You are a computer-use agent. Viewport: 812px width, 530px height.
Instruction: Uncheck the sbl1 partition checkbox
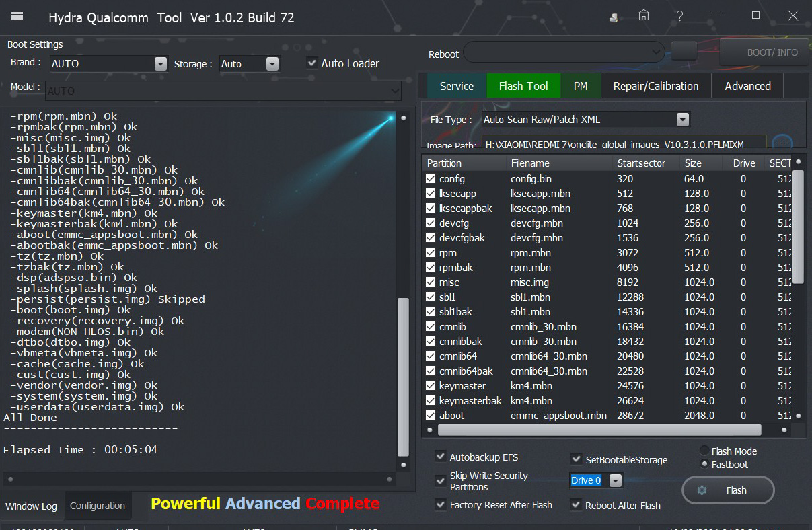coord(431,297)
